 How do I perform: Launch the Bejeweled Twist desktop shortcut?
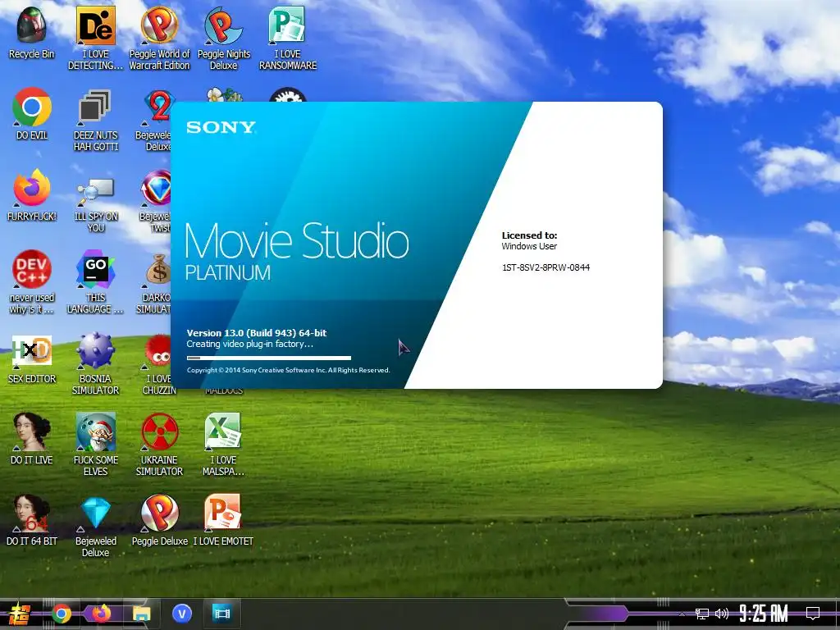(x=155, y=201)
